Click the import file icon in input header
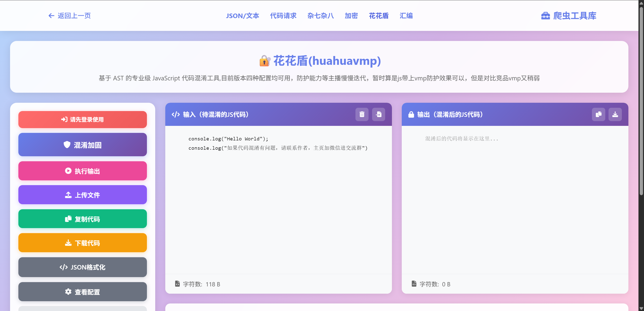The height and width of the screenshot is (311, 644). tap(378, 114)
